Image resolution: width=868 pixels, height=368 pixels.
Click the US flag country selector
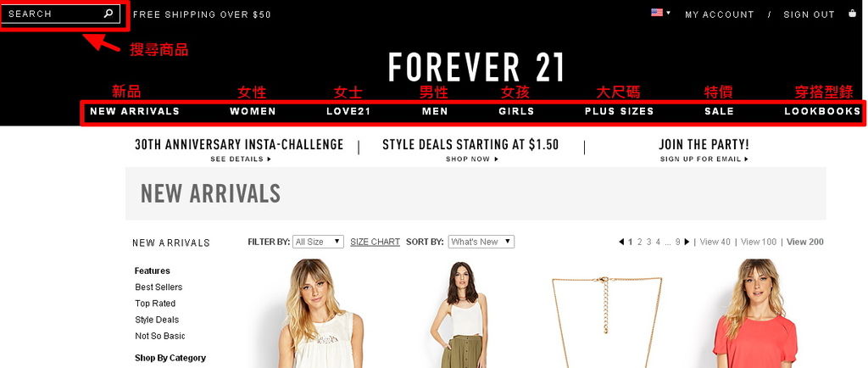[x=657, y=12]
